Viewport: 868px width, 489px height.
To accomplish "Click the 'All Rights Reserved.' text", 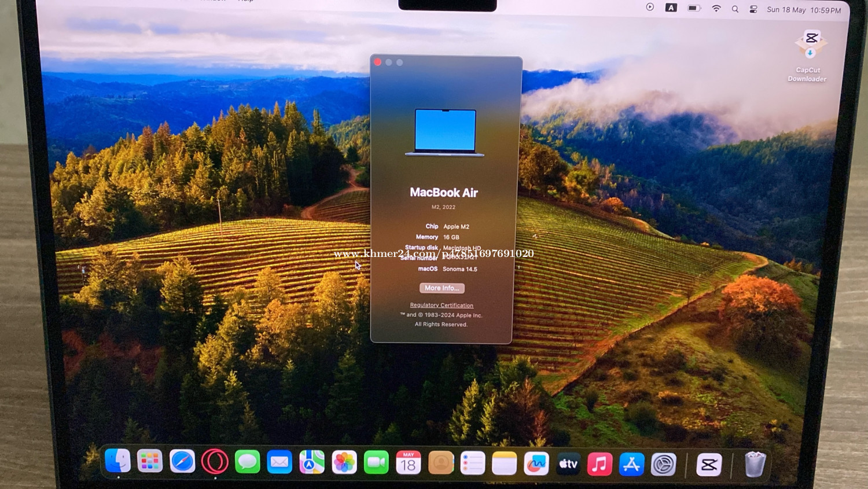I will [441, 324].
